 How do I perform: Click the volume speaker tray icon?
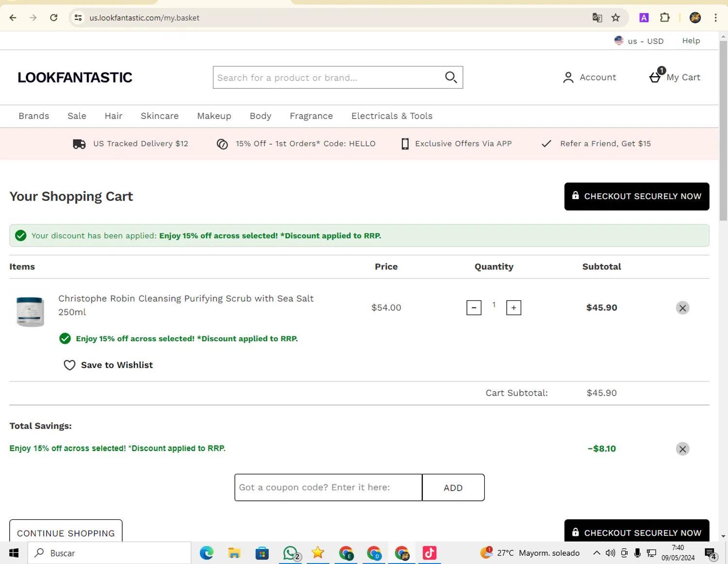610,553
